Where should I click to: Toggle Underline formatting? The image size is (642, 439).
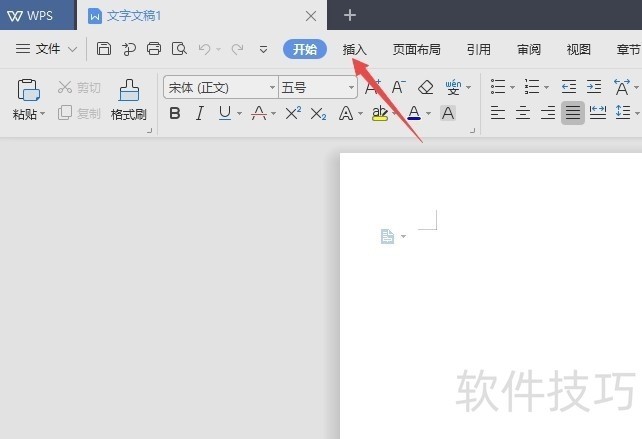225,113
